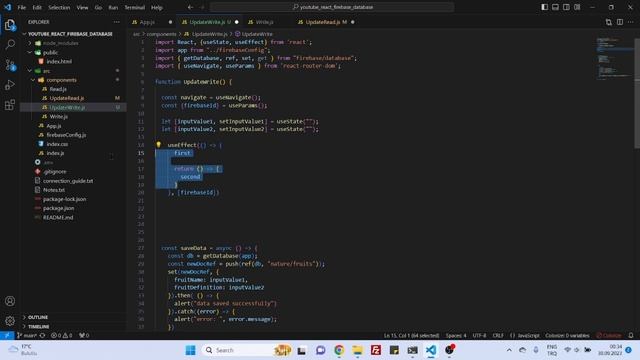
Task: Open the View menu
Action: coord(82,7)
